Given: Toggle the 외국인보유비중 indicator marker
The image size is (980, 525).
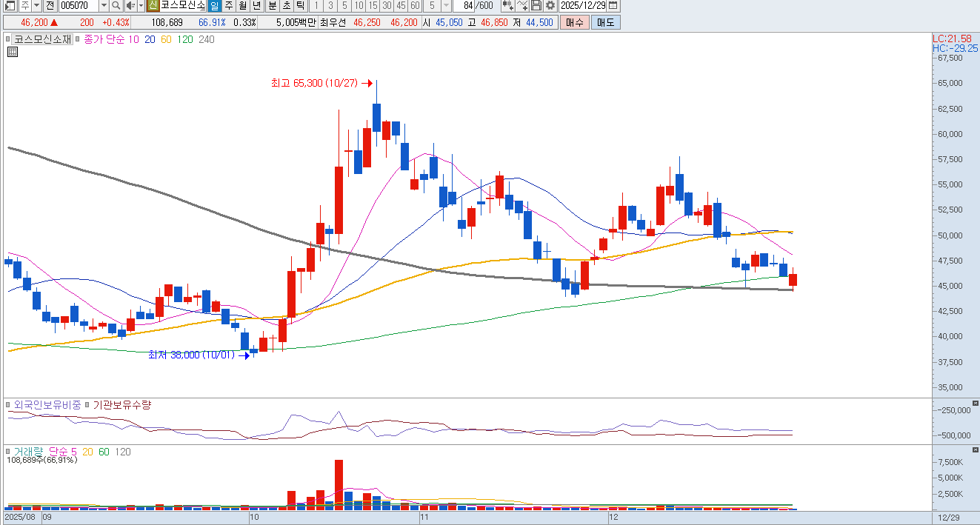Looking at the screenshot, I should (x=8, y=405).
